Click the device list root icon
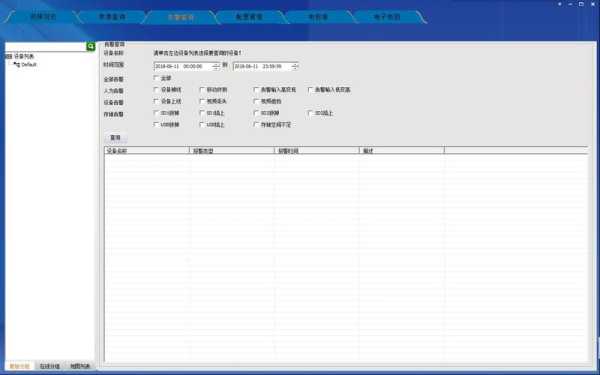 point(9,57)
